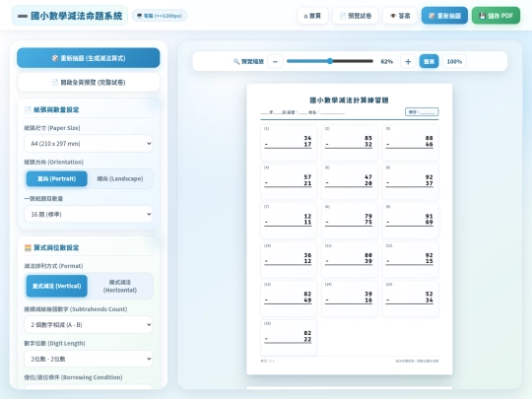Screen dimensions: 532x399
Task: Click the device width badge near title
Action: pyautogui.click(x=160, y=16)
